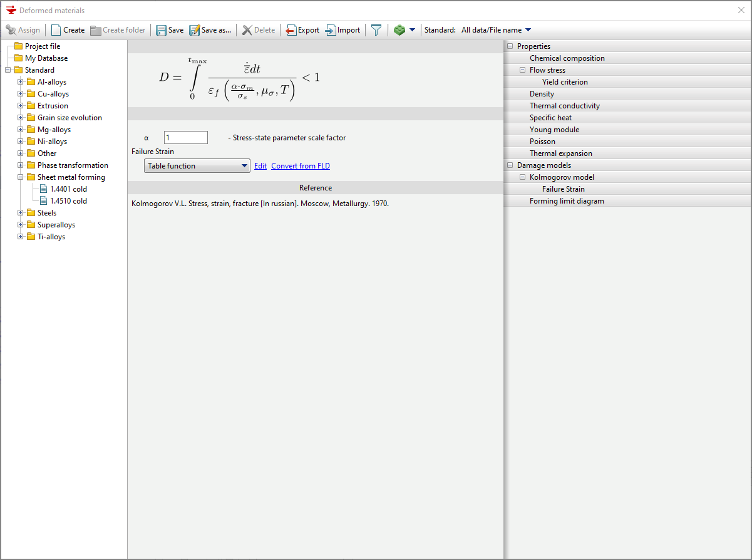The height and width of the screenshot is (560, 752).
Task: Collapse the Damage models section
Action: pyautogui.click(x=510, y=165)
